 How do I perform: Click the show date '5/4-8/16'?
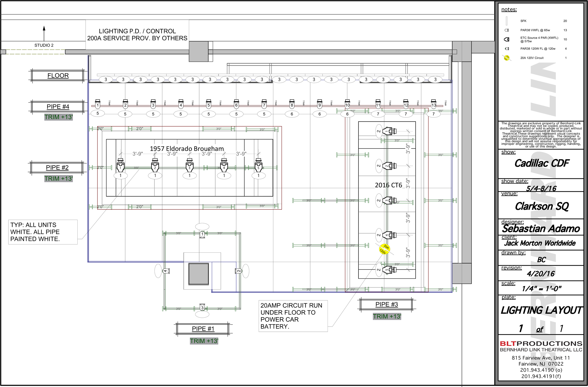(x=541, y=188)
